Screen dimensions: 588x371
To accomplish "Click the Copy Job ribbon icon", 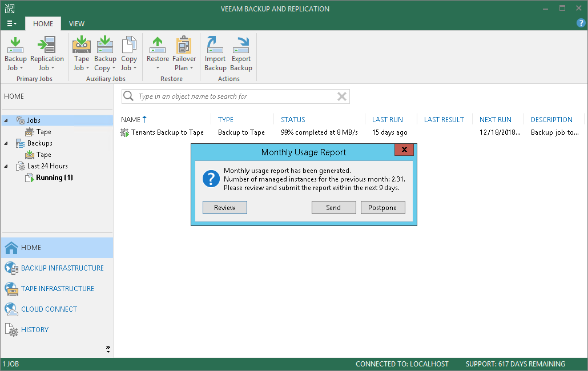I will [x=129, y=45].
